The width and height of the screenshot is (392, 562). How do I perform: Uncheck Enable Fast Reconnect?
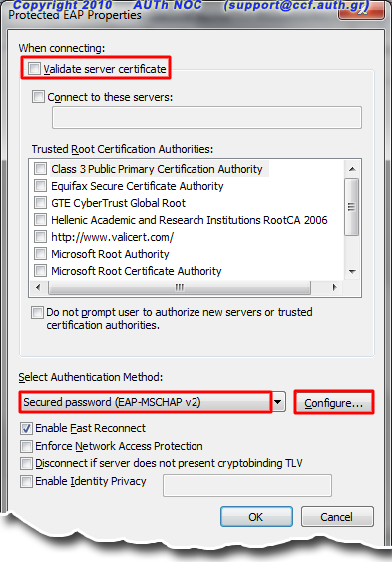[26, 428]
